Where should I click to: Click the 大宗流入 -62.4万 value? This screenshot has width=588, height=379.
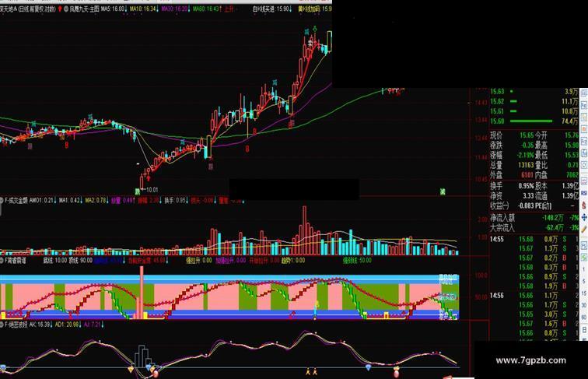554,227
